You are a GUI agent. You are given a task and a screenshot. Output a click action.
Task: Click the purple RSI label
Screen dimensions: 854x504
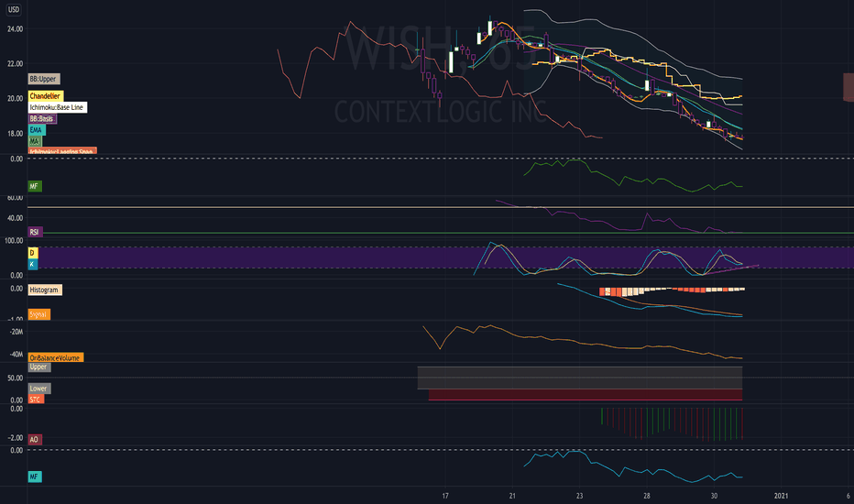pos(35,232)
